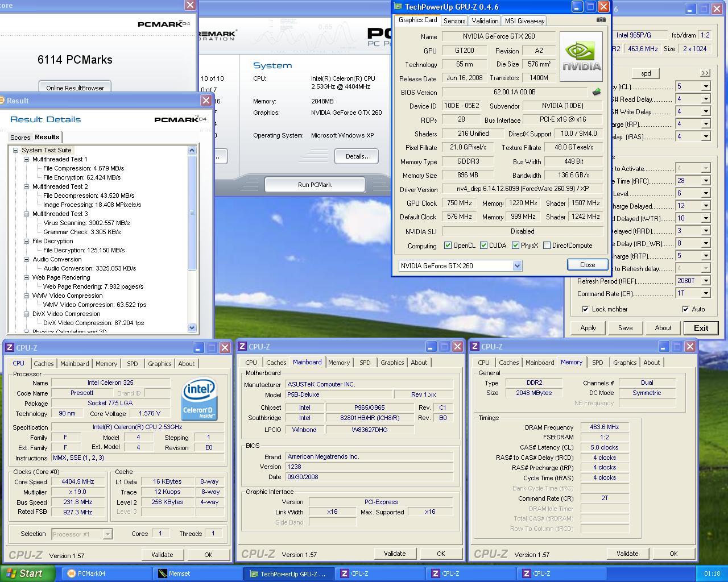
Task: Open the tRAS dropdown in Memset
Action: click(706, 136)
